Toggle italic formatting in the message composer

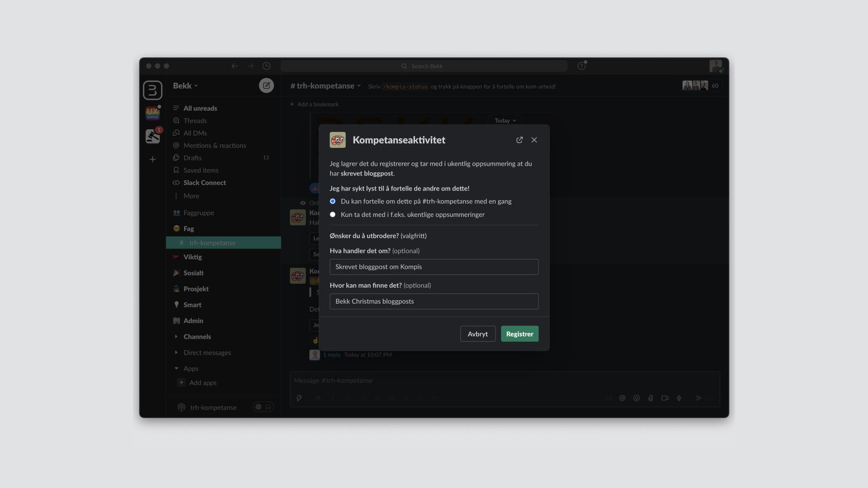coord(332,398)
